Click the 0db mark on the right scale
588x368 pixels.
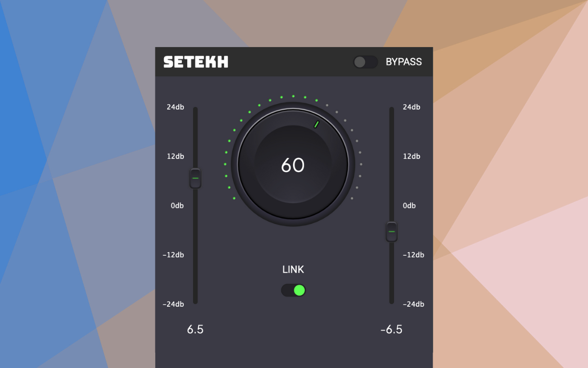[x=409, y=206]
